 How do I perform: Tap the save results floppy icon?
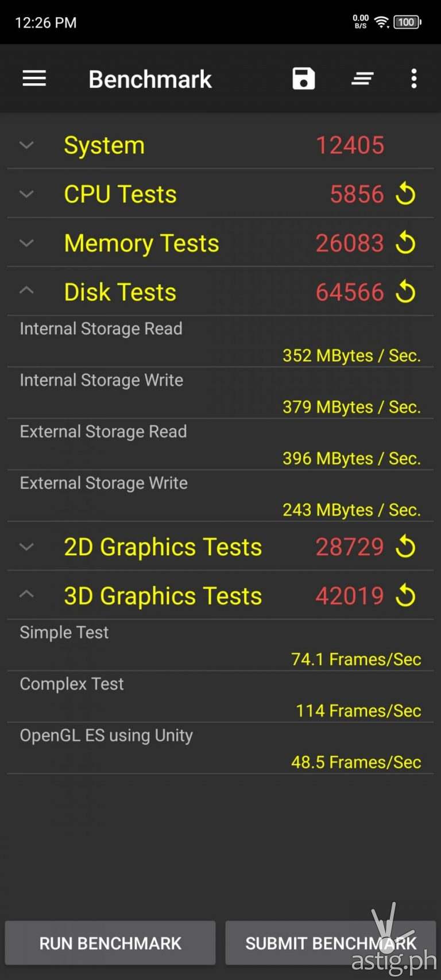303,79
